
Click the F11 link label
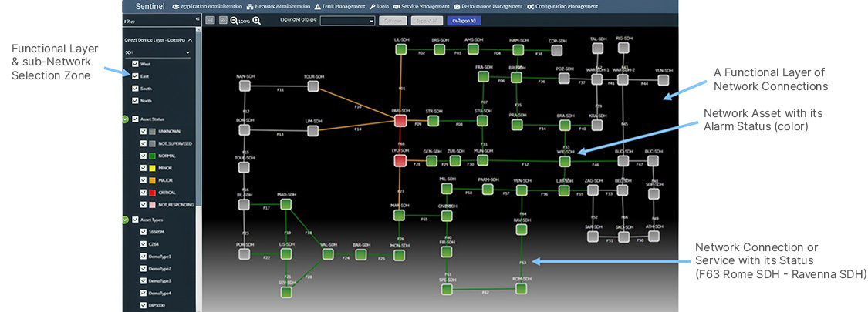(x=280, y=89)
